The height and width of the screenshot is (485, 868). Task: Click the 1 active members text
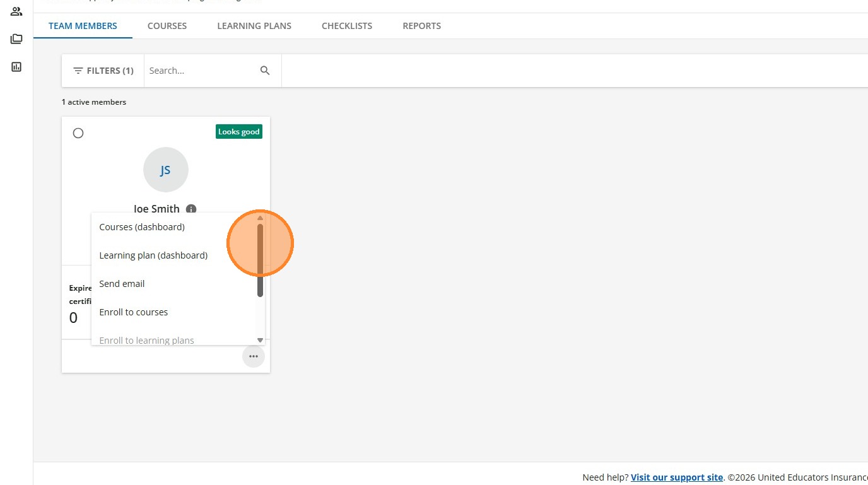coord(94,102)
